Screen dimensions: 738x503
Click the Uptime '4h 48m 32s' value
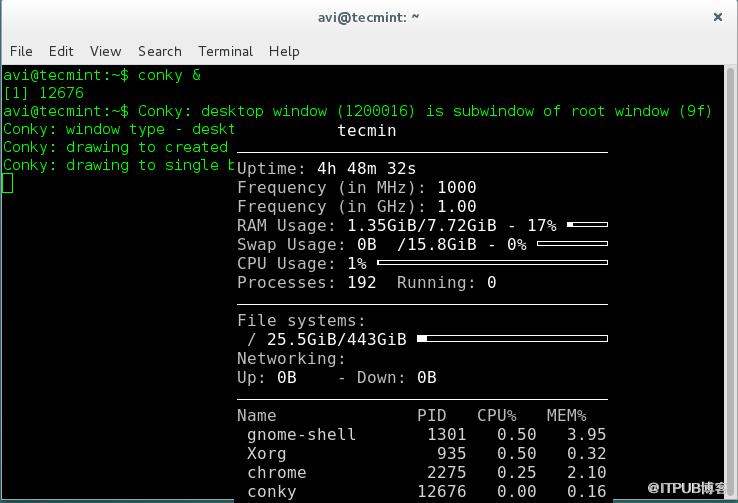click(366, 168)
